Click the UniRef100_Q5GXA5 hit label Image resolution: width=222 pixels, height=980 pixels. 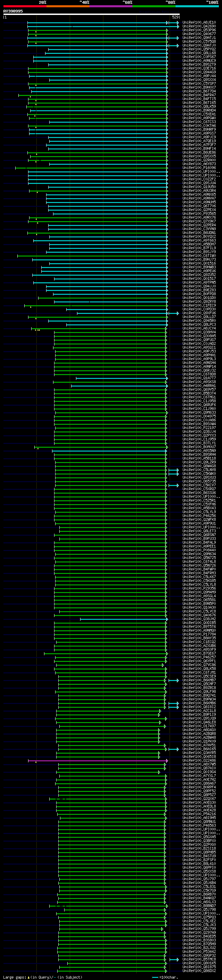tap(199, 837)
